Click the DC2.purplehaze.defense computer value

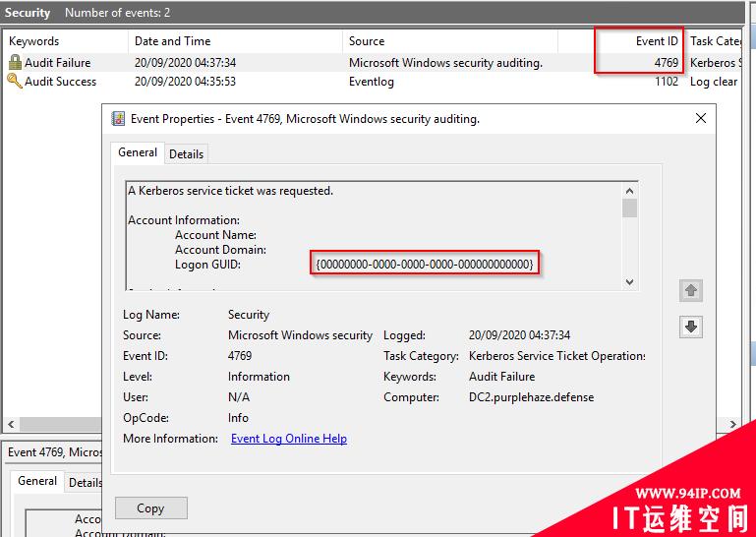tap(531, 397)
